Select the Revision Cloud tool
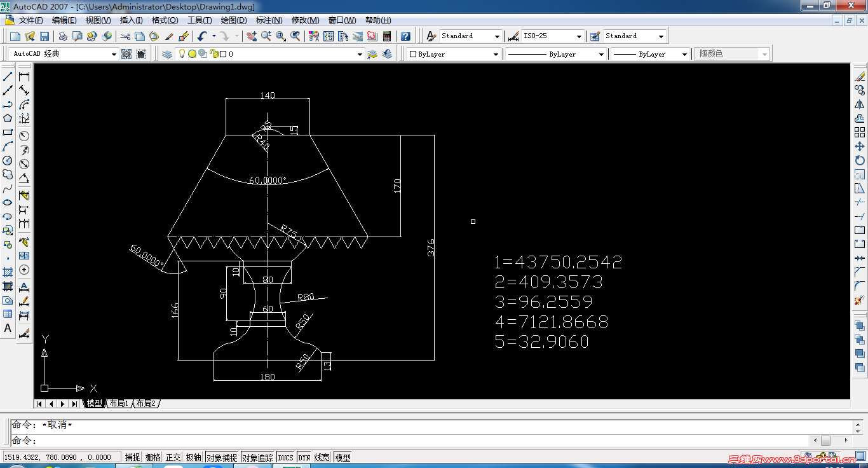Screen dimensions: 868x468 (8, 174)
